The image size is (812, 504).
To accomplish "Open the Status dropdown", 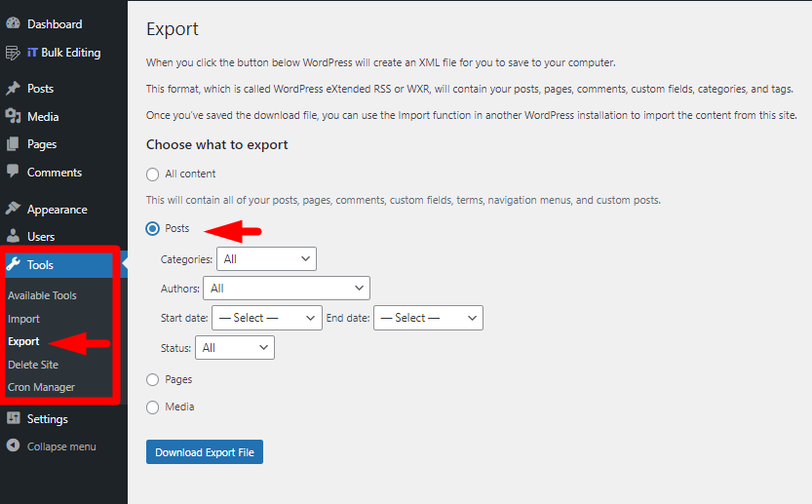I will coord(235,348).
